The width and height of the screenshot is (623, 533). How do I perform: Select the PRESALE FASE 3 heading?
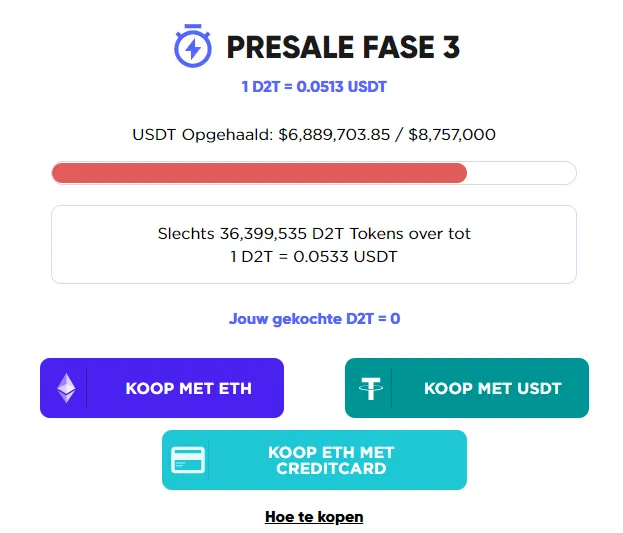pos(343,47)
